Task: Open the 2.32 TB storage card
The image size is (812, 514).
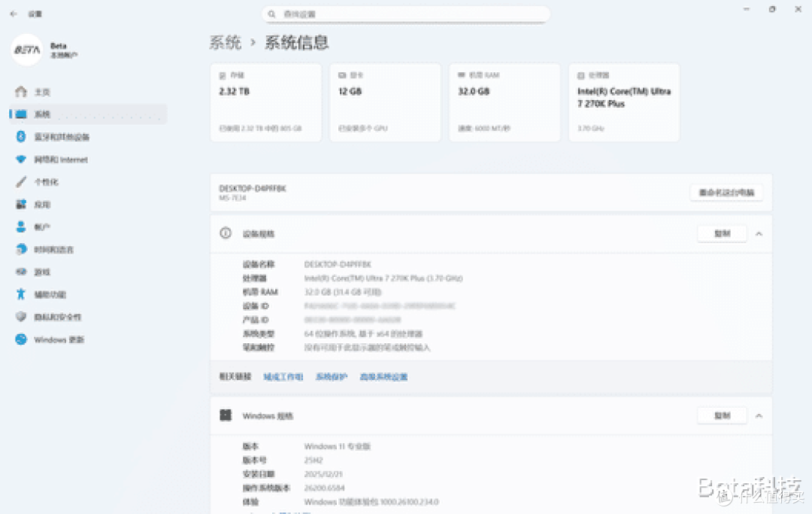Action: pyautogui.click(x=265, y=102)
